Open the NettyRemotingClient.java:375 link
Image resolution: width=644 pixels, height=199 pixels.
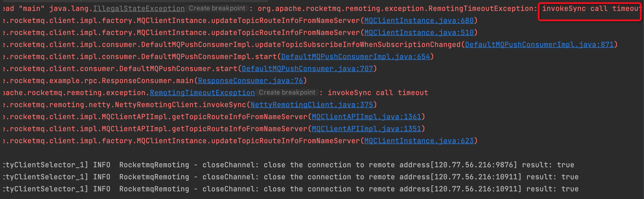[x=312, y=105]
